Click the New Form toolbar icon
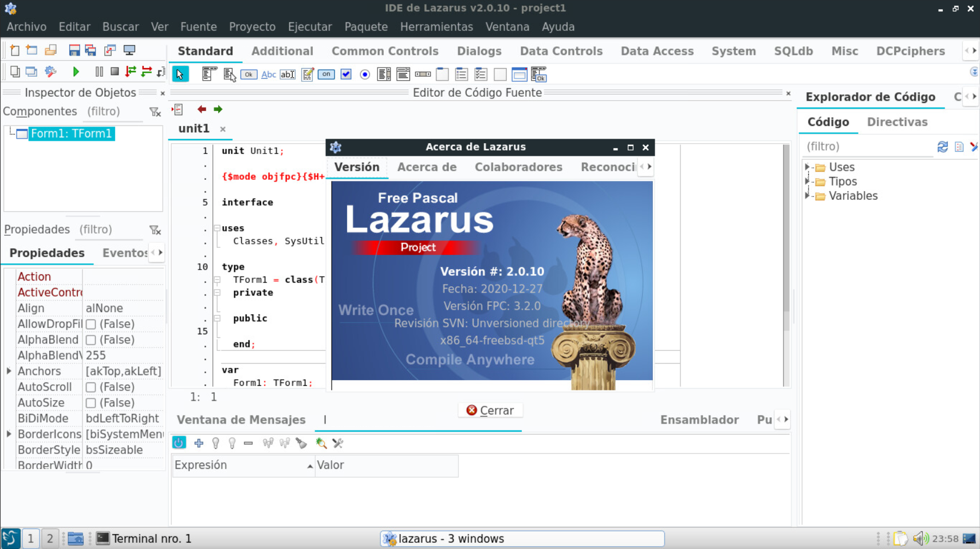Image resolution: width=980 pixels, height=549 pixels. pos(32,50)
